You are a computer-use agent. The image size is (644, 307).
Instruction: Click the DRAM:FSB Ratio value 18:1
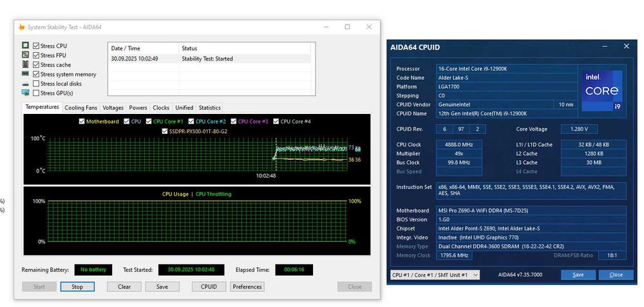612,256
